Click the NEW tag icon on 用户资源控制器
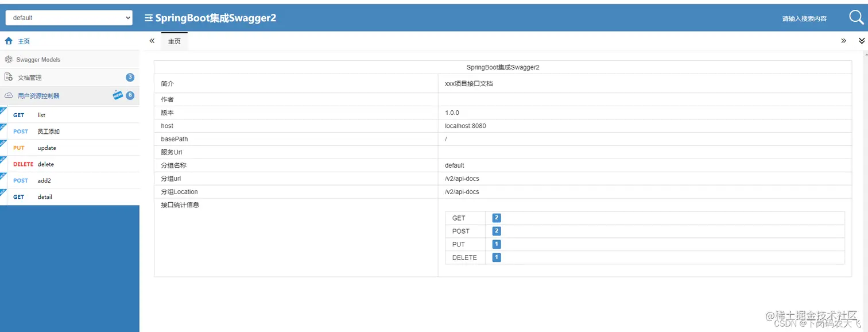The image size is (868, 332). (x=118, y=95)
